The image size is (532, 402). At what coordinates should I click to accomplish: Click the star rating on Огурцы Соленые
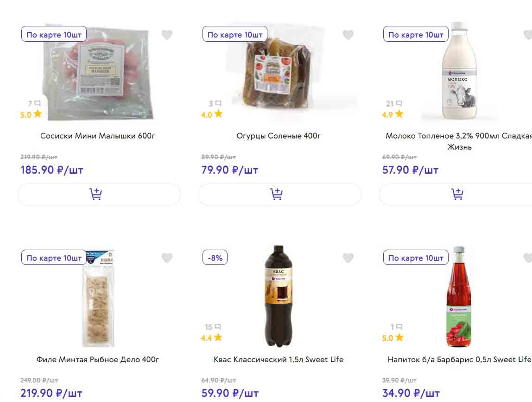click(218, 114)
